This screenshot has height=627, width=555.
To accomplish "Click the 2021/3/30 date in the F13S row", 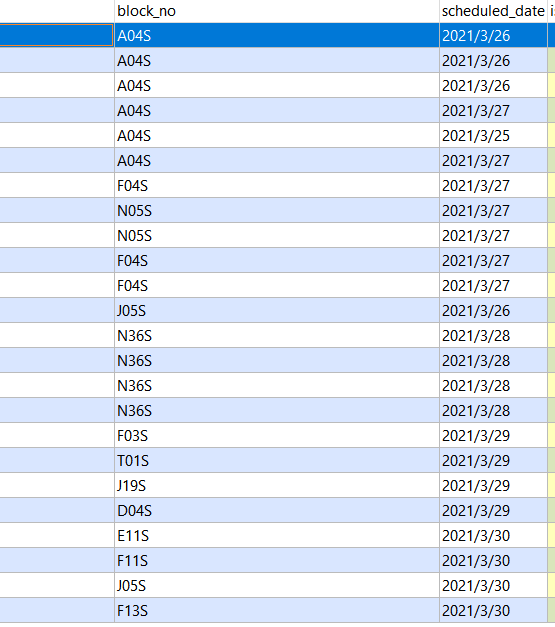I will [x=493, y=611].
